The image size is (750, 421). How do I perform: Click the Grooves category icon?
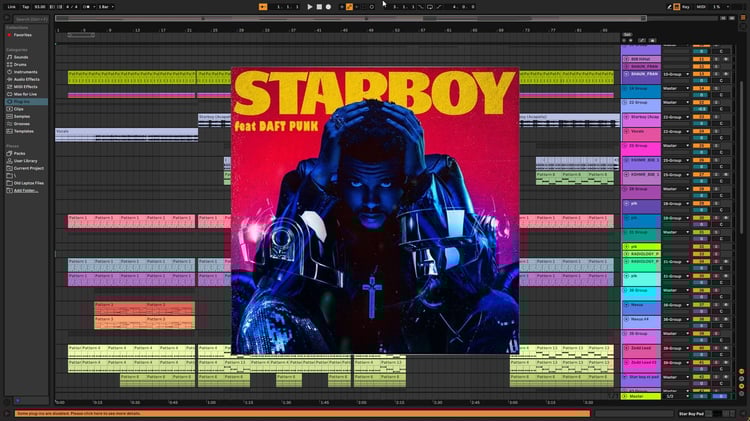click(x=9, y=123)
